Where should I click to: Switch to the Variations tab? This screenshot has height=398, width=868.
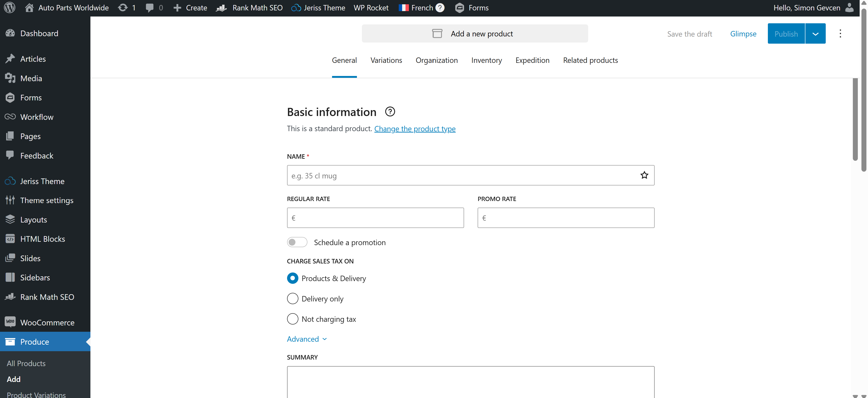pyautogui.click(x=386, y=60)
